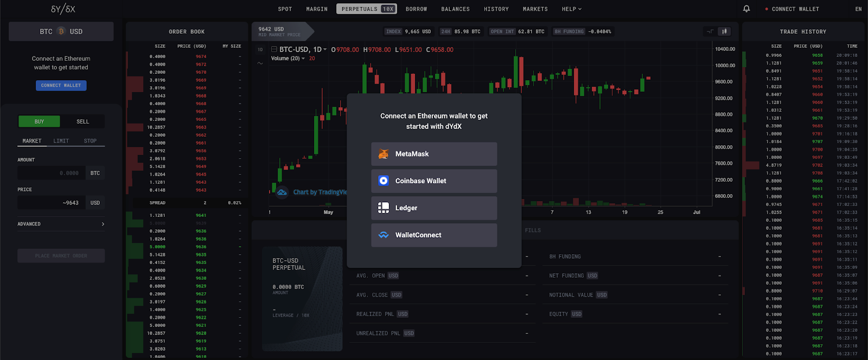Screen dimensions: 868x360
Task: Connect using WalletConnect
Action: [x=433, y=235]
